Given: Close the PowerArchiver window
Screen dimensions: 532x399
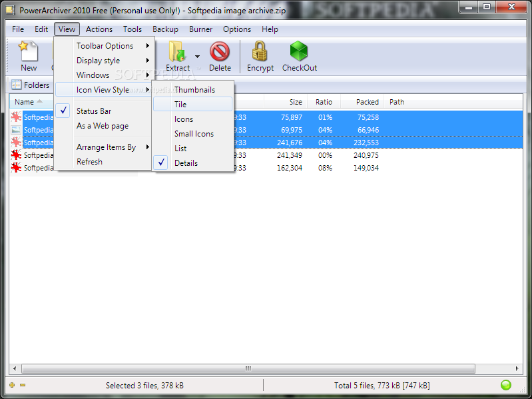Looking at the screenshot, I should [511, 7].
